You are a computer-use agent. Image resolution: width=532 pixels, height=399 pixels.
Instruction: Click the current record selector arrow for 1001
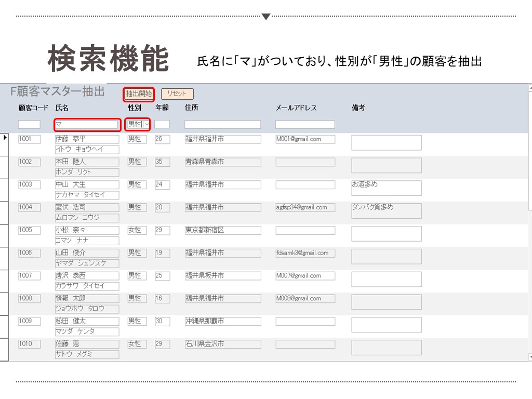point(5,138)
